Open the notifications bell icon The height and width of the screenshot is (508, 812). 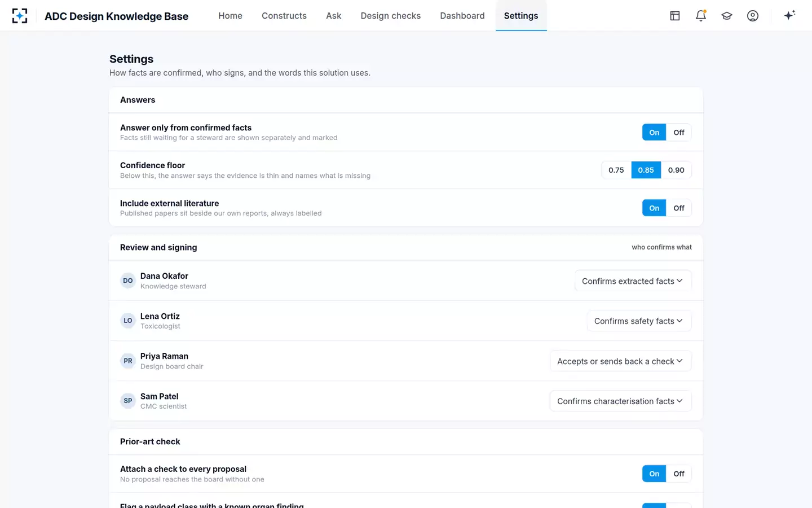point(701,16)
